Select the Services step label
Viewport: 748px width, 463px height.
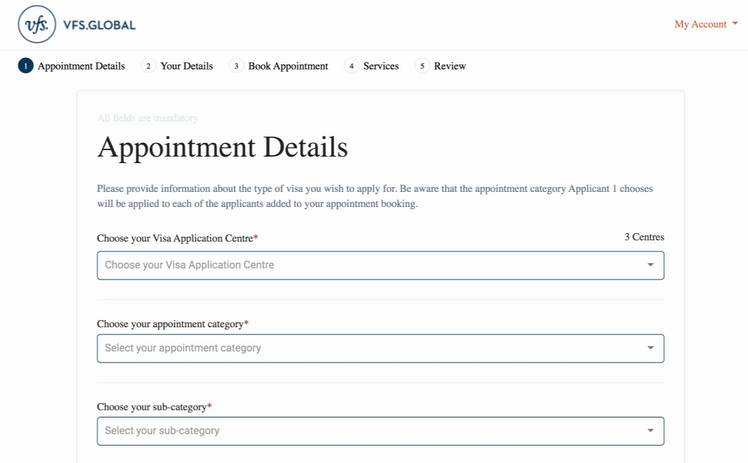point(381,66)
